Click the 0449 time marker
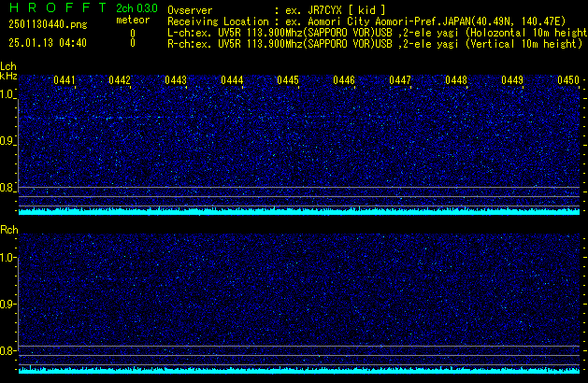 pyautogui.click(x=512, y=80)
